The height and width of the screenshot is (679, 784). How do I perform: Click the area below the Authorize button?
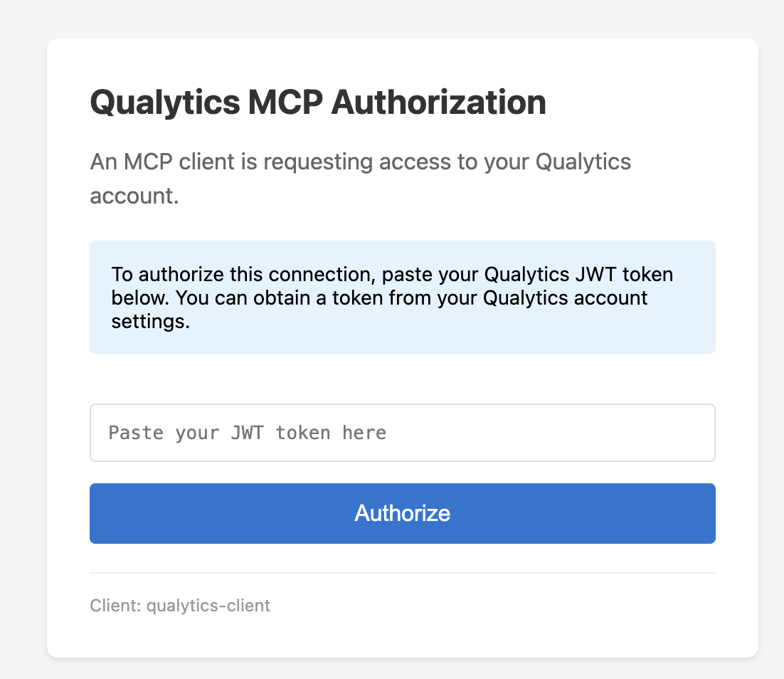coord(402,557)
